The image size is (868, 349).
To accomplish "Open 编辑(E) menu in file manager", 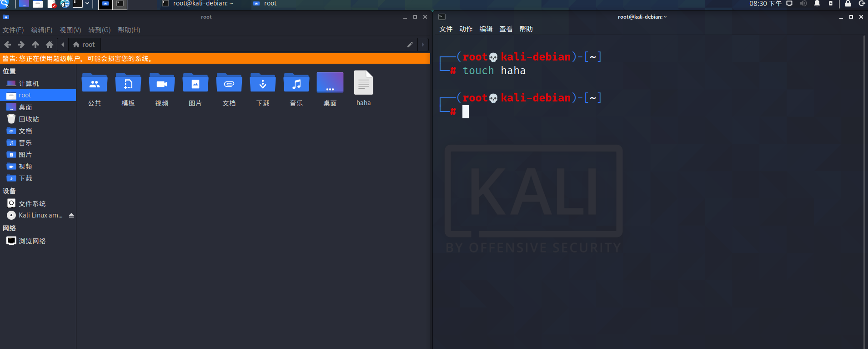I will [x=42, y=30].
